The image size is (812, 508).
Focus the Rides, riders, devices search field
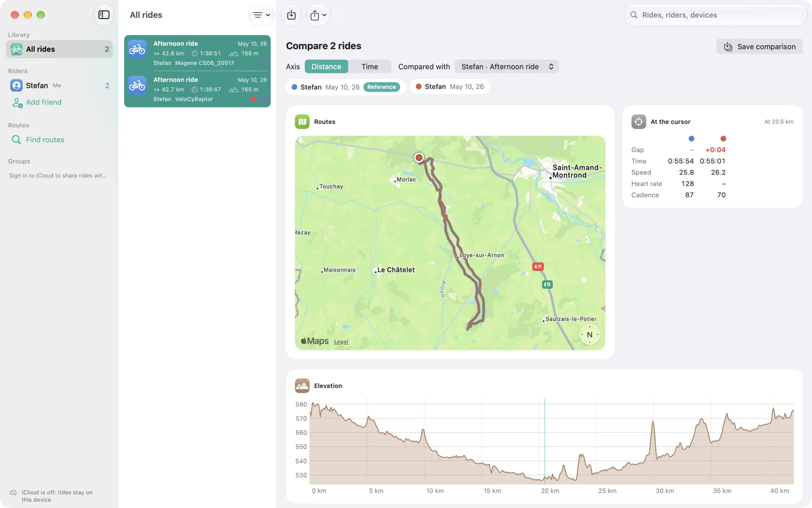715,15
